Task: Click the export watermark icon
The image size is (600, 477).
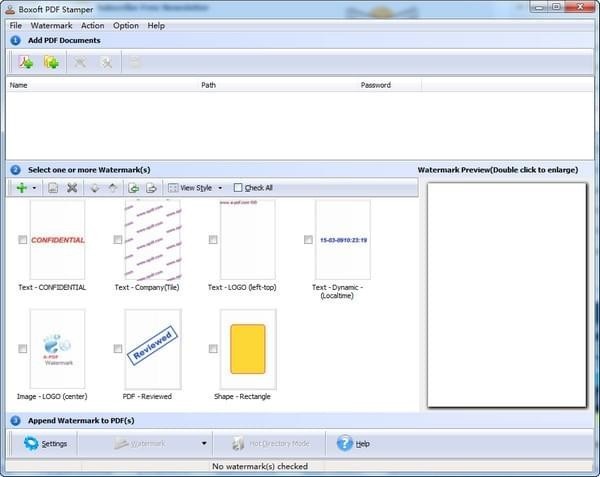Action: click(x=152, y=188)
